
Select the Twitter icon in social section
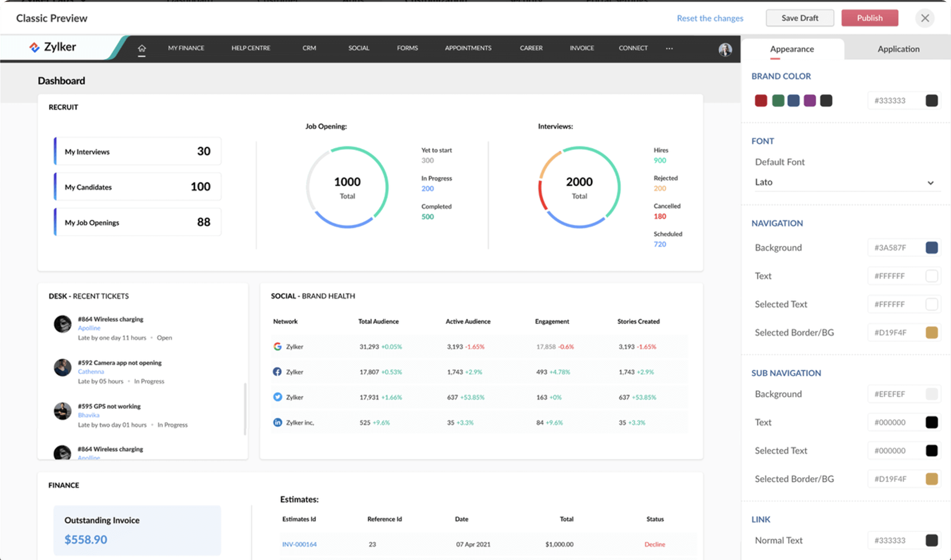278,397
